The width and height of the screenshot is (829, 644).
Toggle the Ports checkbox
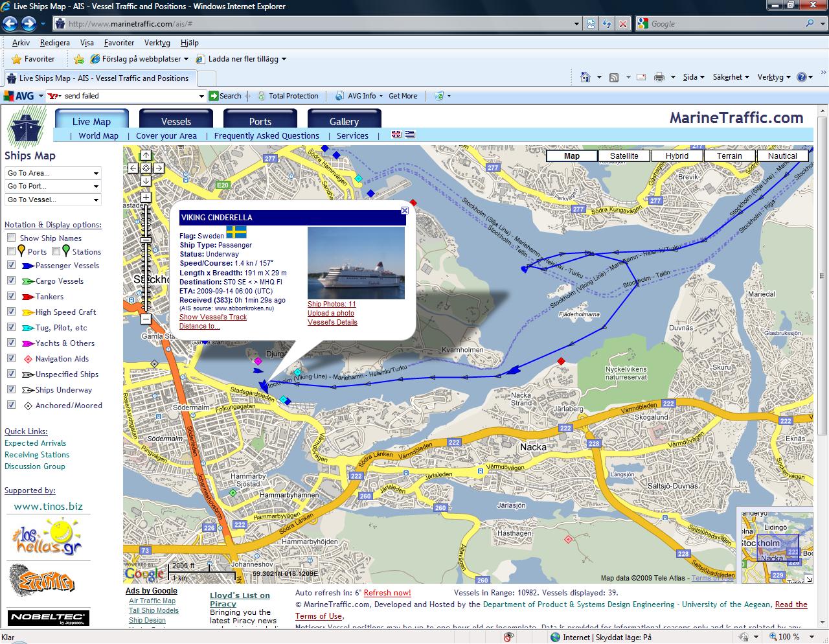11,251
